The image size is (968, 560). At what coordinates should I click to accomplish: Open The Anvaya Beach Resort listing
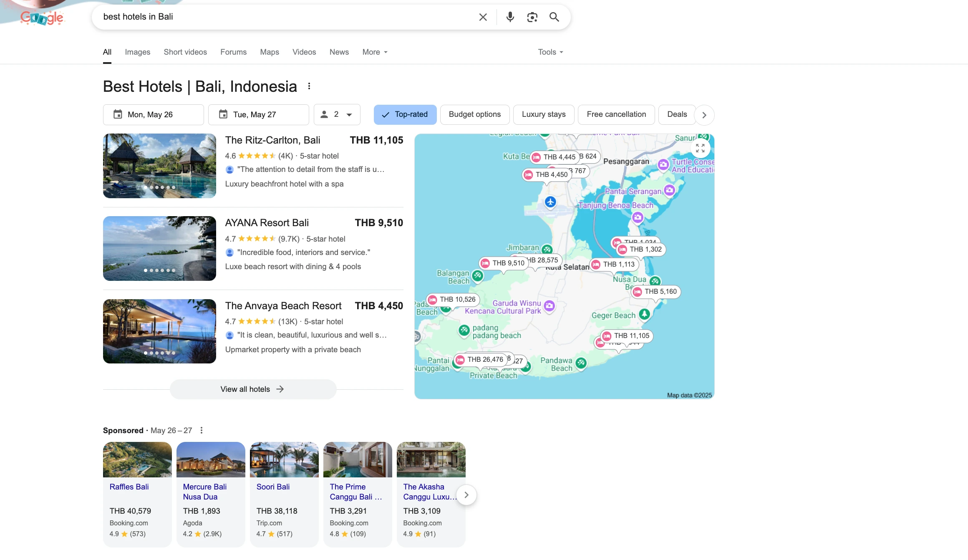pos(283,306)
